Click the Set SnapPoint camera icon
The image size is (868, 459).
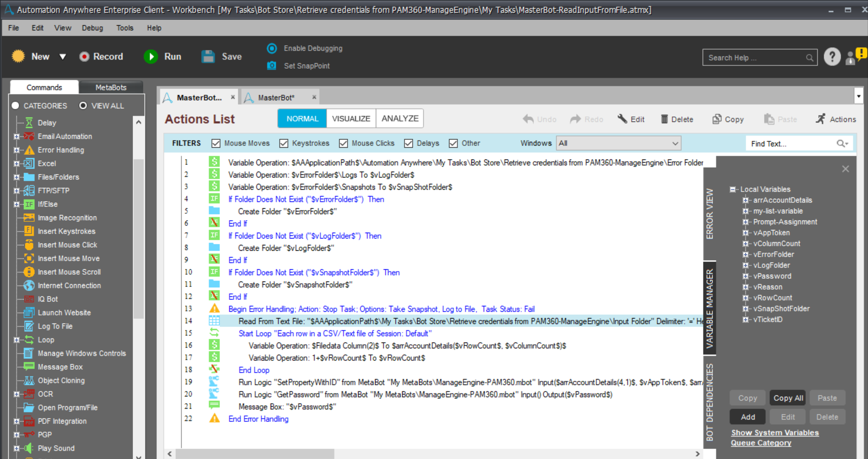click(272, 66)
